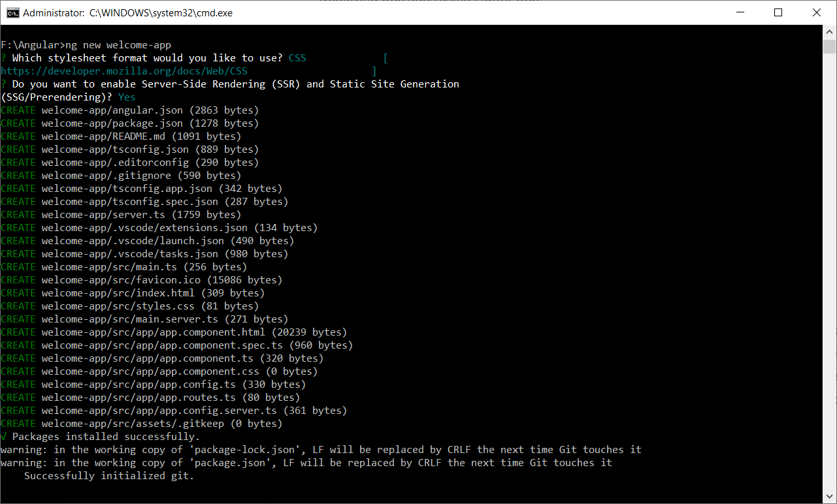Open the cmd system menu icon
The height and width of the screenshot is (504, 837).
click(12, 12)
